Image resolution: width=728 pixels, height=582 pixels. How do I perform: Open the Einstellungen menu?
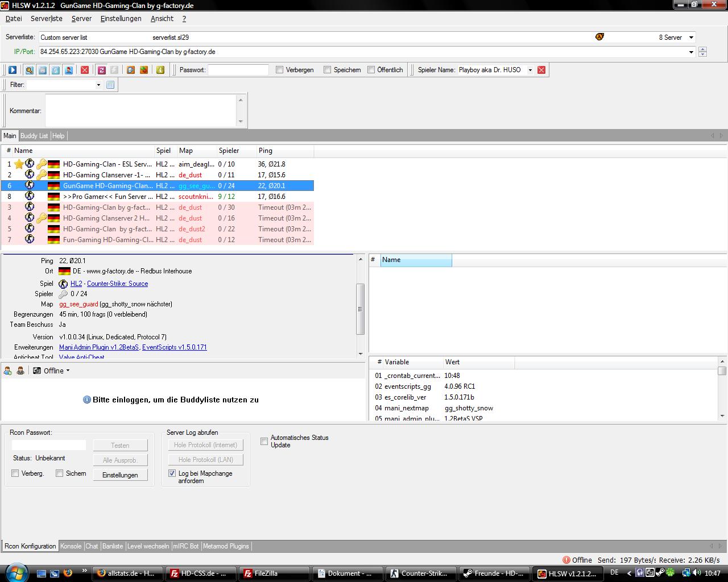pos(121,18)
